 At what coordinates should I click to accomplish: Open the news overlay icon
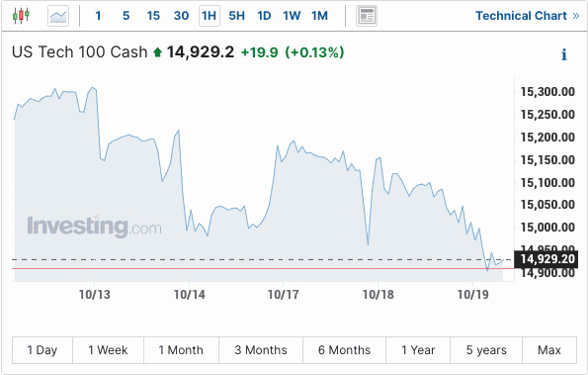click(367, 16)
